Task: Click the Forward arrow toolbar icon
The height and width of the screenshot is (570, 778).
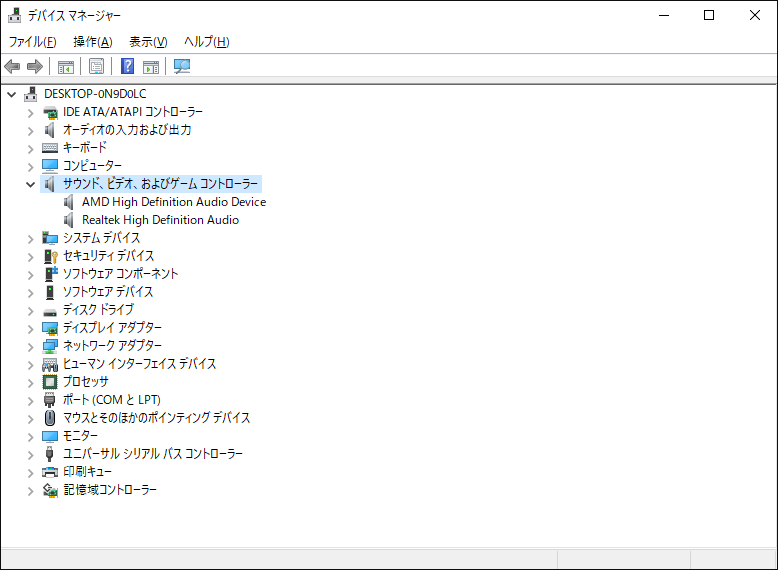Action: 35,66
